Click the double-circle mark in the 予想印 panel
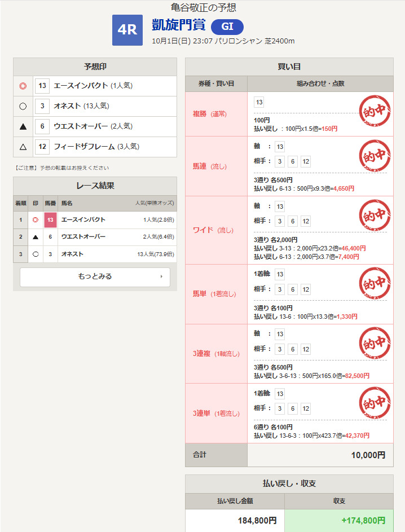Screen dimensions: 405x532 click(23, 86)
